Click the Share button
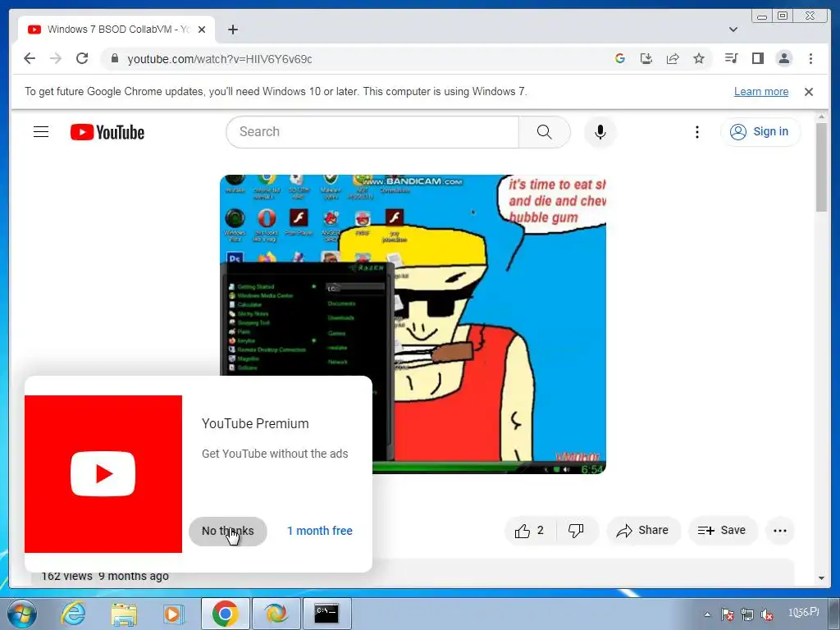This screenshot has width=840, height=630. pos(643,531)
